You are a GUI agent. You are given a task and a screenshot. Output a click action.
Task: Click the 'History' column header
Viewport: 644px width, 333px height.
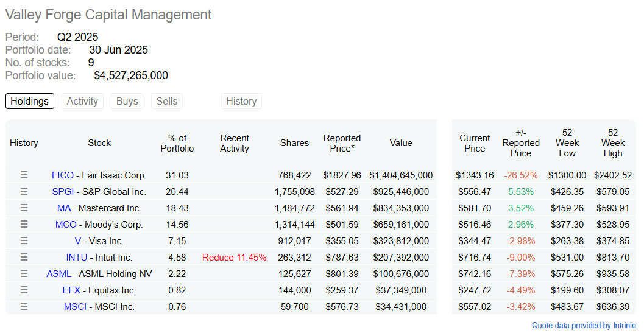(24, 143)
